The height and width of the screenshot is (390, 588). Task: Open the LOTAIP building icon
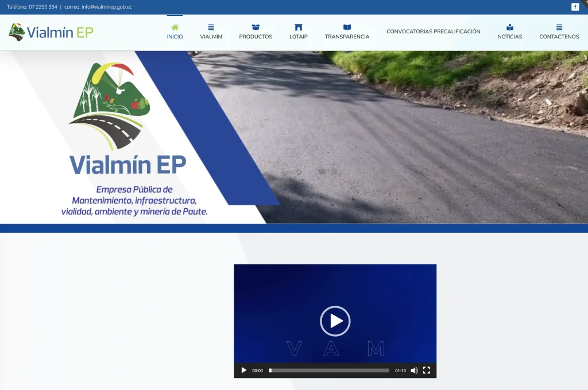point(299,26)
